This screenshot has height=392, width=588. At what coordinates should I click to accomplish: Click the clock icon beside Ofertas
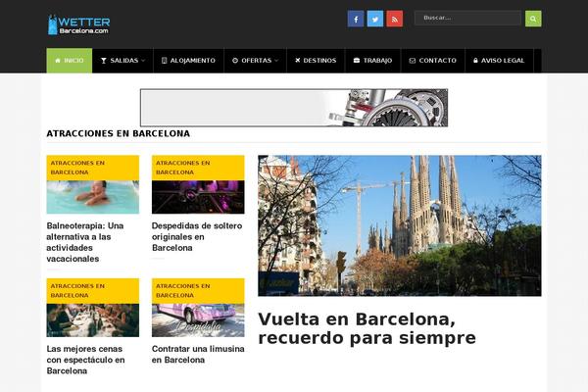[x=235, y=61]
